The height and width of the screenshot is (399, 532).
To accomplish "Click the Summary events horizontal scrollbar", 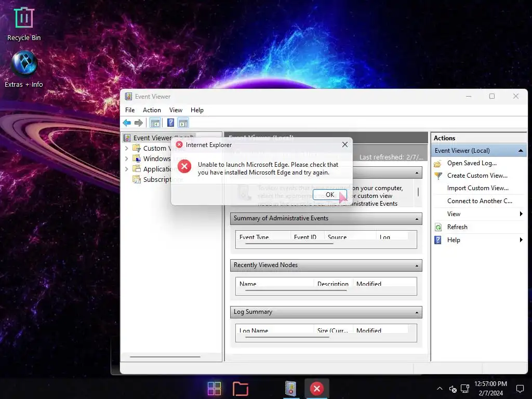I will tap(289, 244).
